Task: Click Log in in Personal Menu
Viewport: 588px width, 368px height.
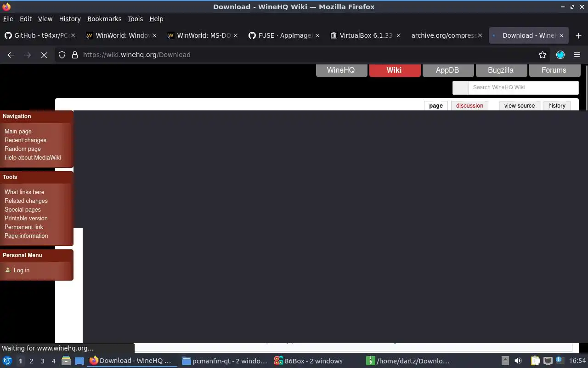Action: point(22,270)
